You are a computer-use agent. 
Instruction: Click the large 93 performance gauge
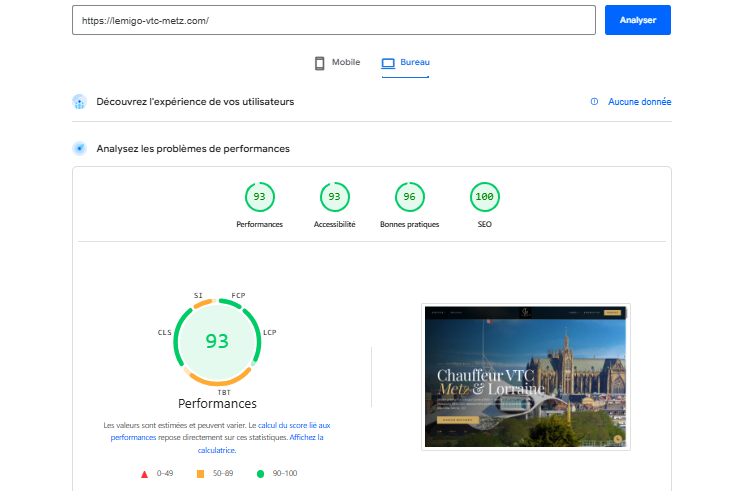pos(217,342)
